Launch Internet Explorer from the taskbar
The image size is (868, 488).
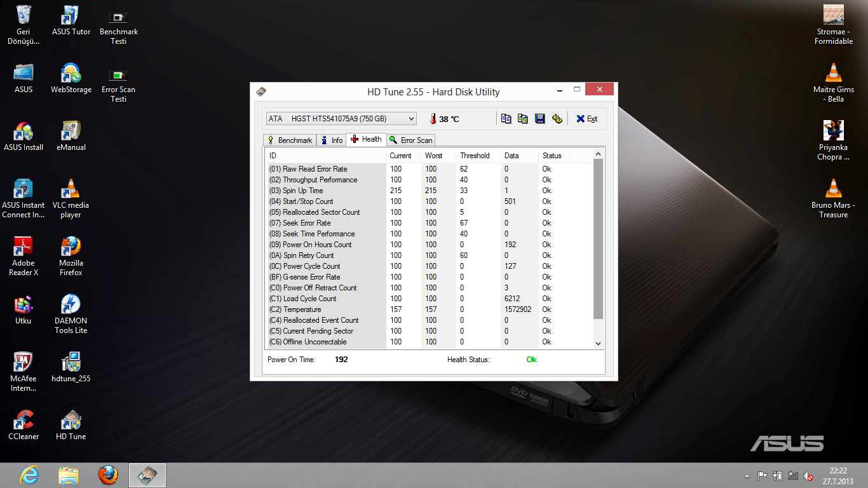click(x=29, y=475)
